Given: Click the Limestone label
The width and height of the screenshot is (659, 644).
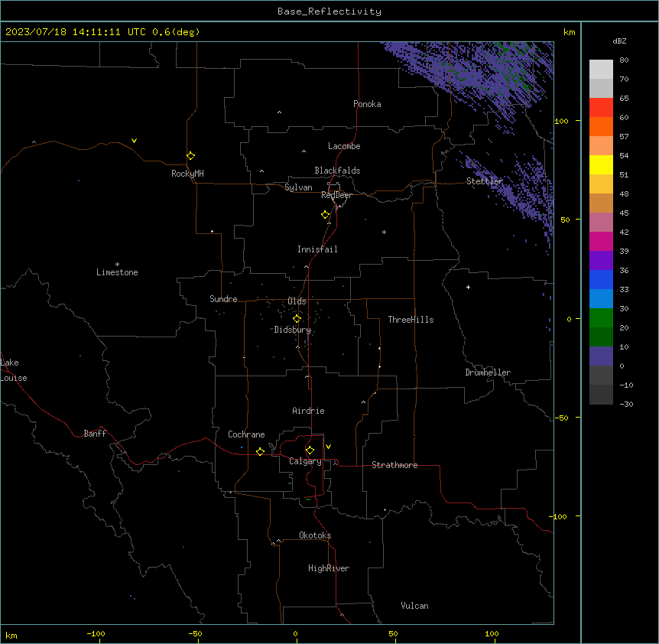Looking at the screenshot, I should click(117, 272).
